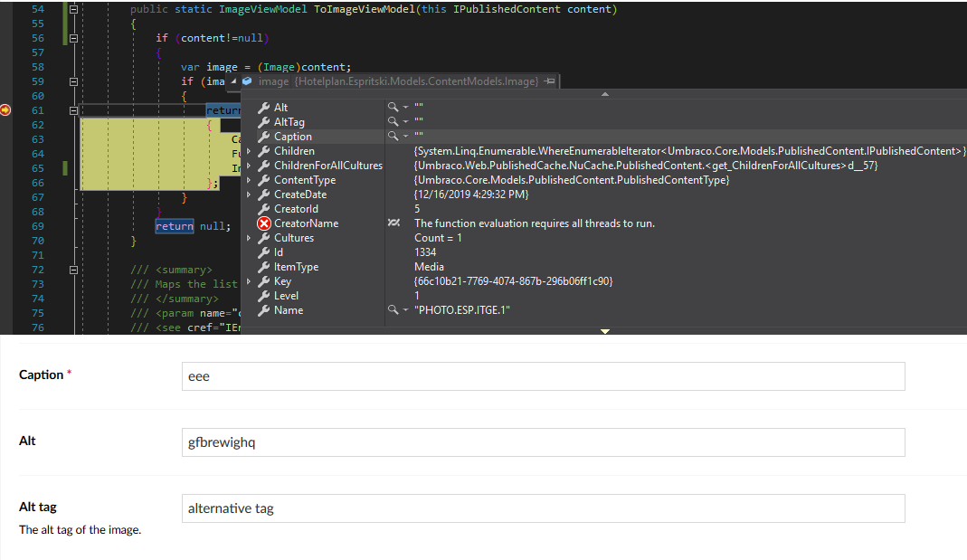Collapse the image data tip root arrow
Image resolution: width=967 pixels, height=560 pixels.
pos(234,81)
